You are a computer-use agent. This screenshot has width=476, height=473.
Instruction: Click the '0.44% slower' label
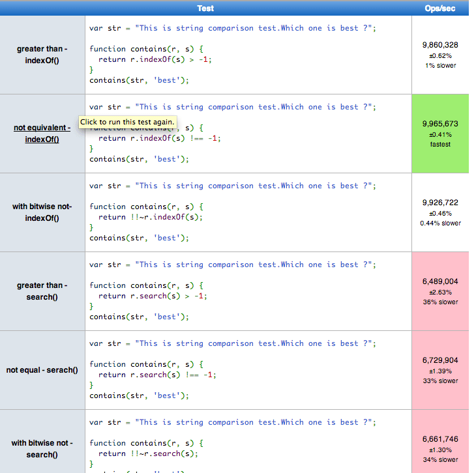441,223
